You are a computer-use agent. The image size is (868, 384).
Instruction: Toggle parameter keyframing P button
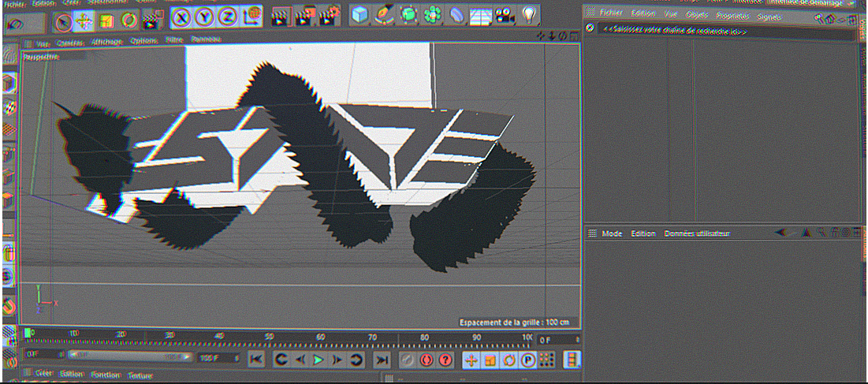pyautogui.click(x=527, y=361)
